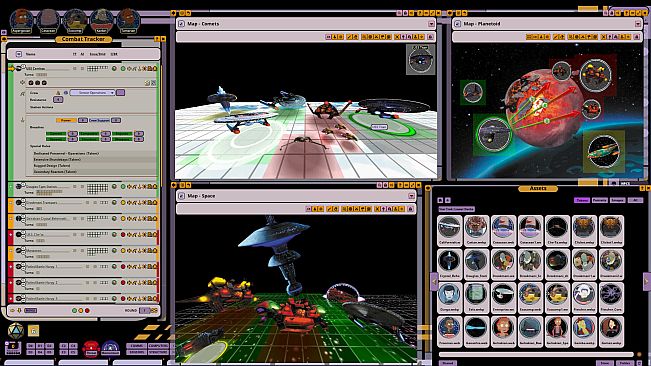Click the first small square button at Assets top left
The width and height of the screenshot is (651, 366).
[441, 200]
